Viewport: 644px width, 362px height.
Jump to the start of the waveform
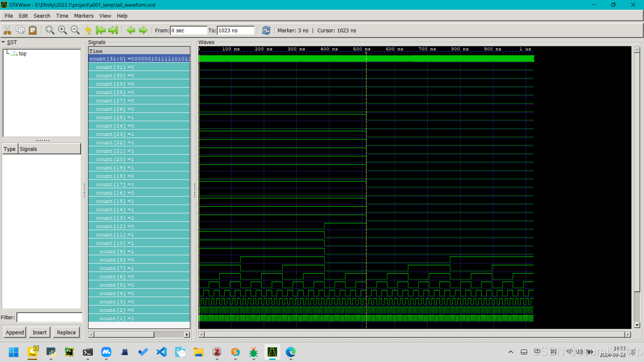(x=101, y=30)
